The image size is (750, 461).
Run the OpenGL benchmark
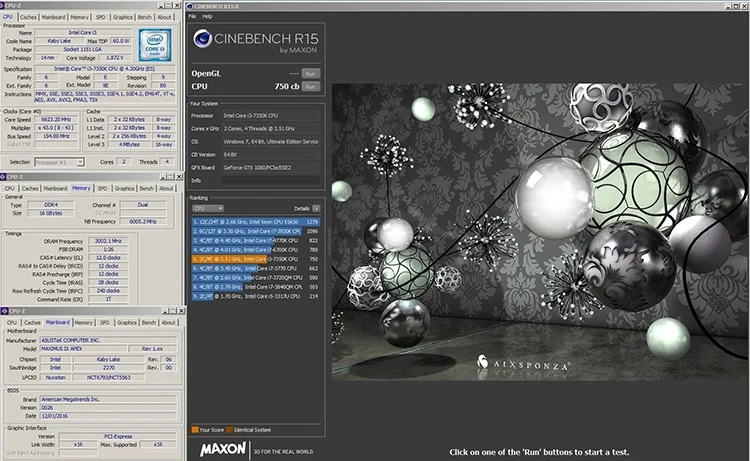[310, 74]
